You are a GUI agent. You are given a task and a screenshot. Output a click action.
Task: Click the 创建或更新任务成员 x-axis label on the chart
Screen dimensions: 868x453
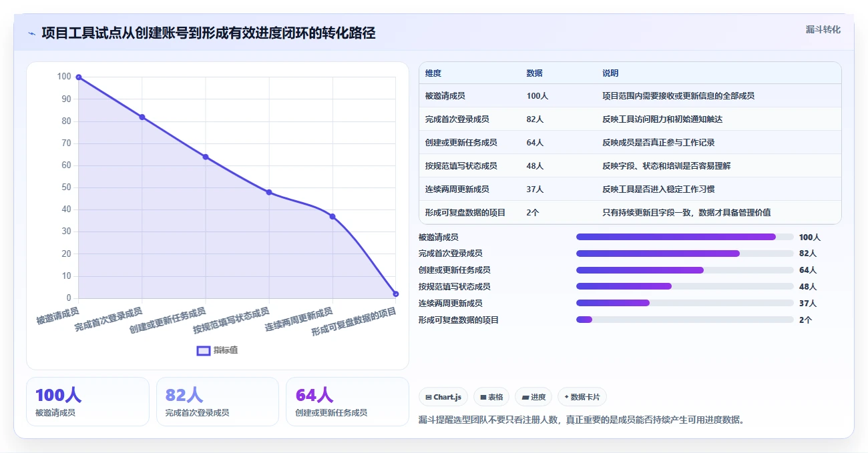point(168,321)
